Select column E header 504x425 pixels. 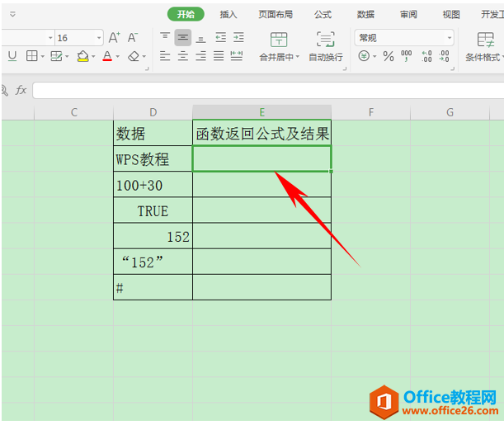tap(262, 112)
